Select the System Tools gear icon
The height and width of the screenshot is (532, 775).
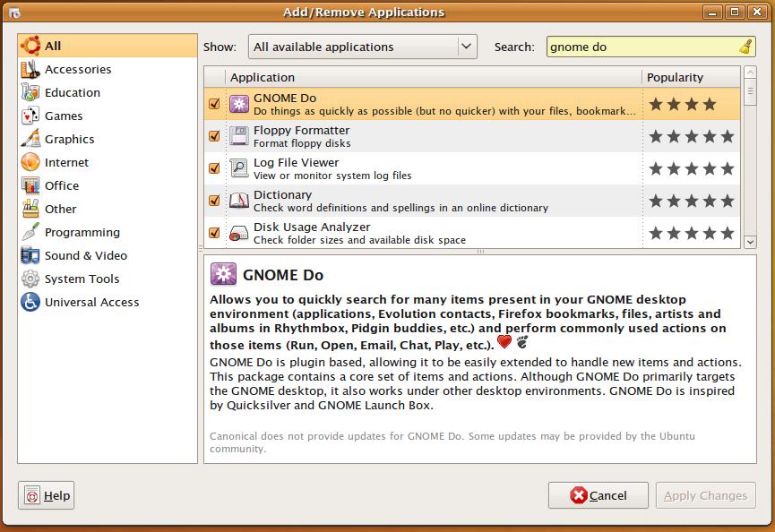[30, 279]
